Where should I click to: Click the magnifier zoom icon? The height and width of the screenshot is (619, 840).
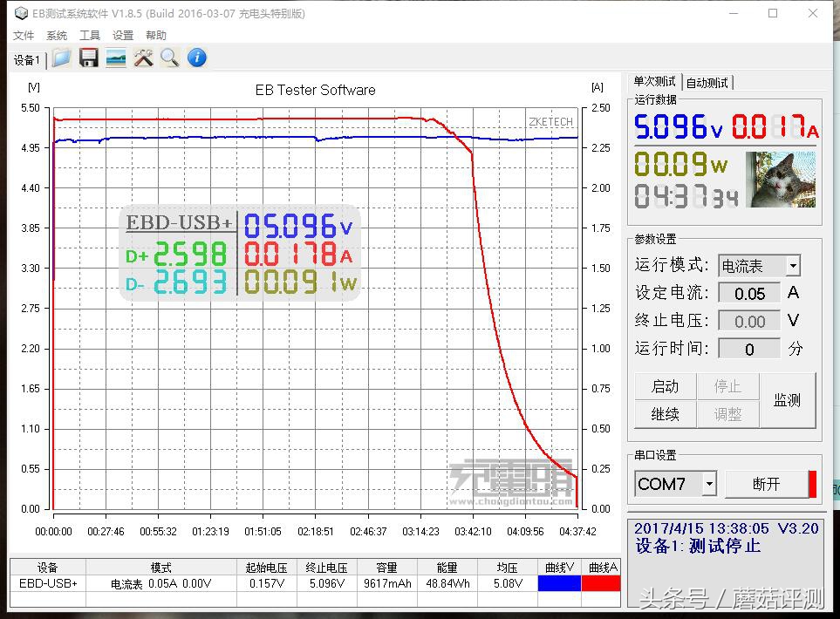point(170,58)
